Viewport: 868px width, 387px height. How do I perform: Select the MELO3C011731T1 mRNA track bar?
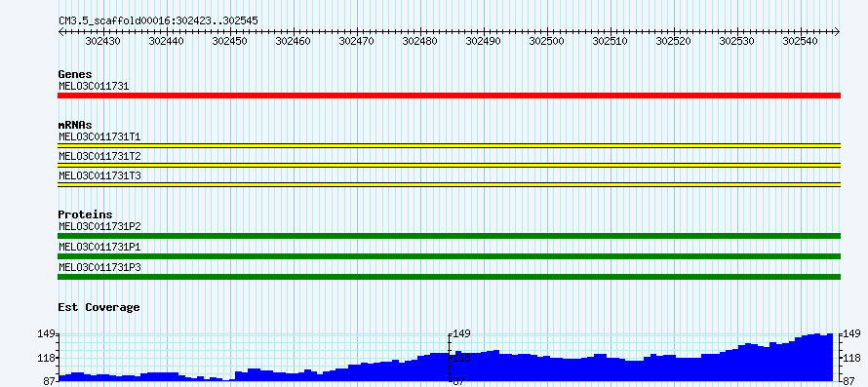pos(449,145)
